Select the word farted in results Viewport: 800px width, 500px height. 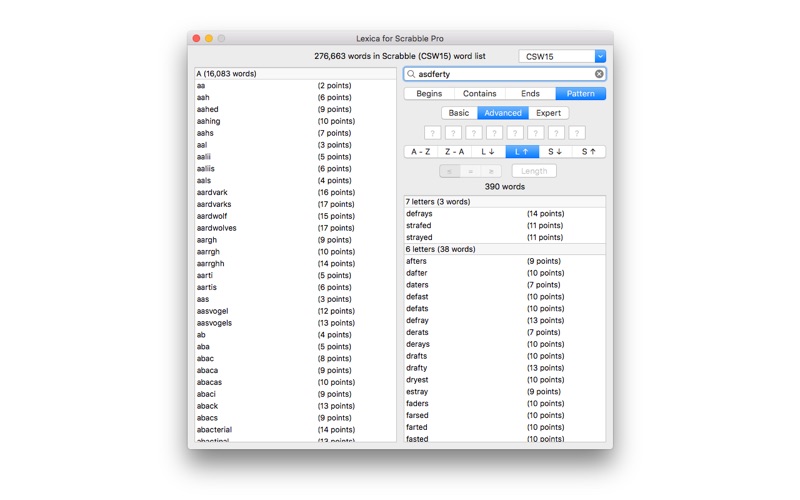point(505,427)
